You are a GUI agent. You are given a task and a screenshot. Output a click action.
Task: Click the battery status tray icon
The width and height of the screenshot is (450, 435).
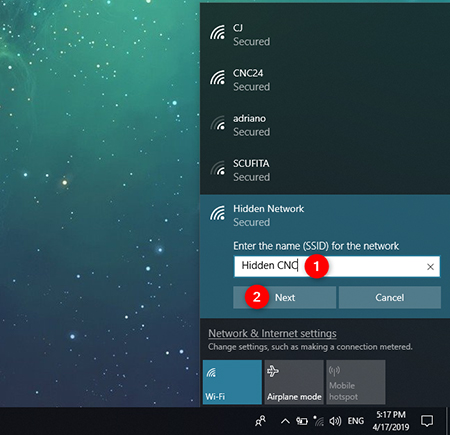pyautogui.click(x=302, y=421)
